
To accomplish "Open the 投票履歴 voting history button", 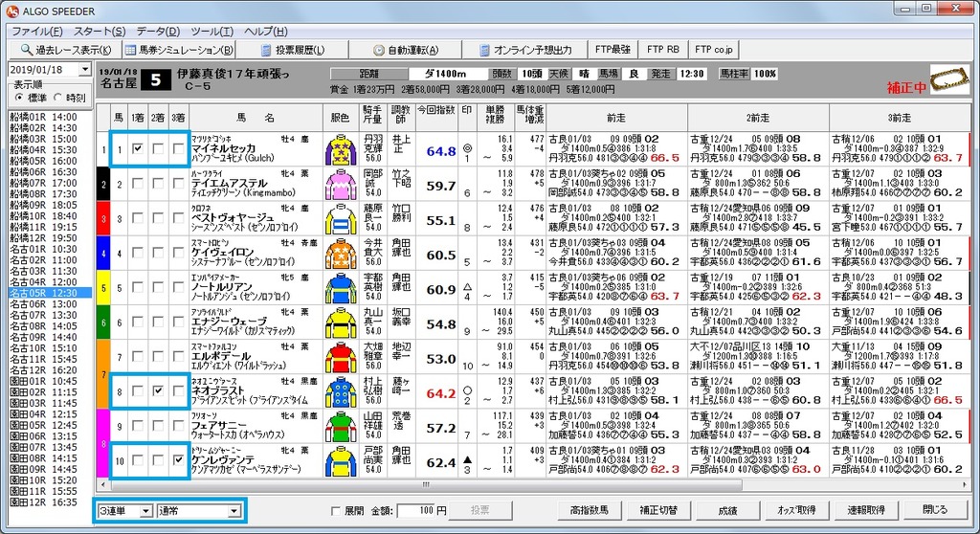I will (x=293, y=50).
